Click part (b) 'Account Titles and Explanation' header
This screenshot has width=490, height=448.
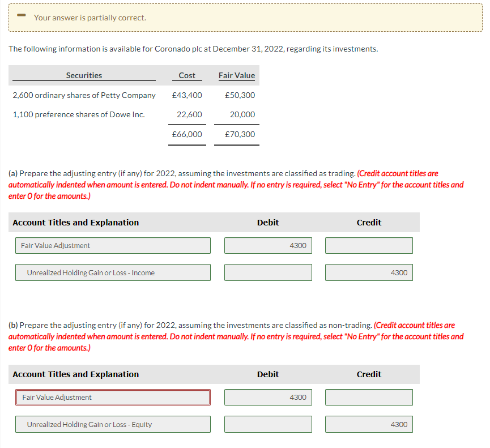click(x=76, y=374)
